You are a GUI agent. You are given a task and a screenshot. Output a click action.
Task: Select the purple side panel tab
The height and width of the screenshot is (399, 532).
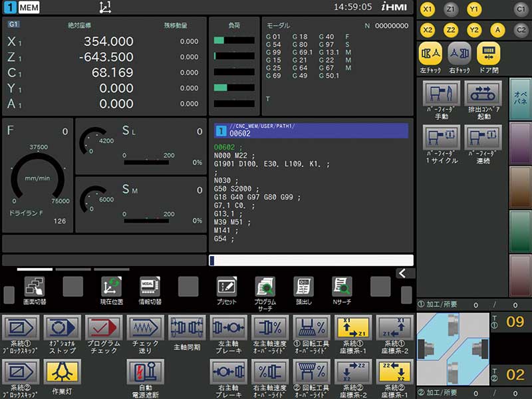tap(519, 142)
